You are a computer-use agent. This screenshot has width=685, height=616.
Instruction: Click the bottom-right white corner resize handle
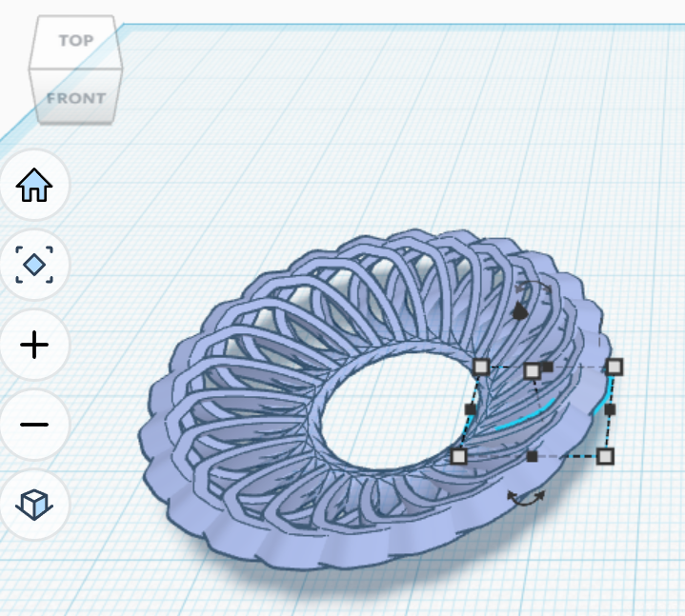[605, 456]
